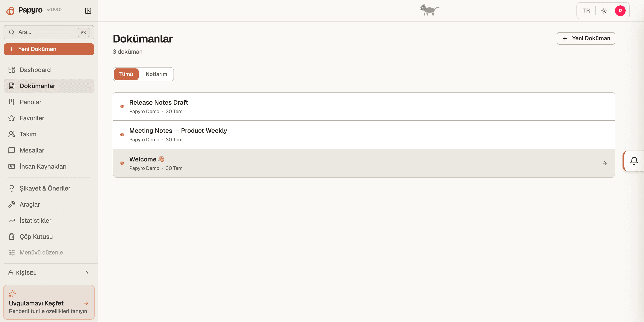Screen dimensions: 644x322
Task: Click the Panolar board icon
Action: pyautogui.click(x=11, y=102)
